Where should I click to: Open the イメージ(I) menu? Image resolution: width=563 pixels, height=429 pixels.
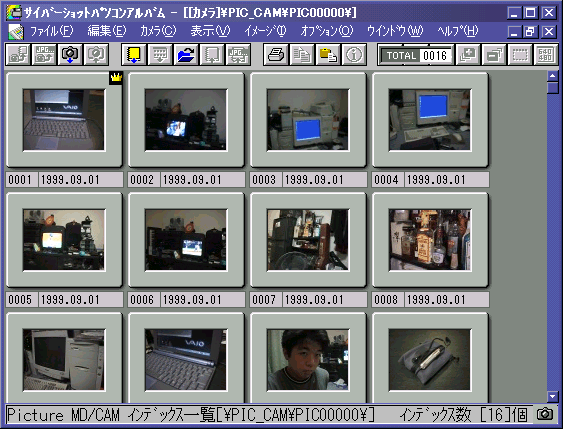[x=265, y=31]
